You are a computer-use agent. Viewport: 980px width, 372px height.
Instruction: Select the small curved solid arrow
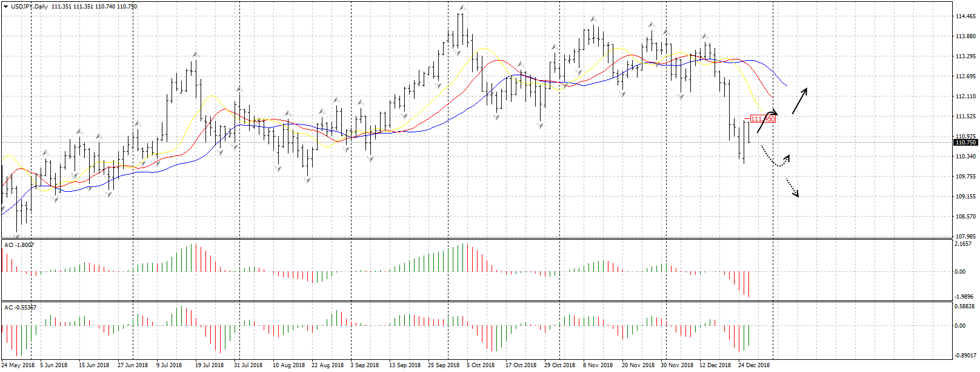click(x=767, y=120)
